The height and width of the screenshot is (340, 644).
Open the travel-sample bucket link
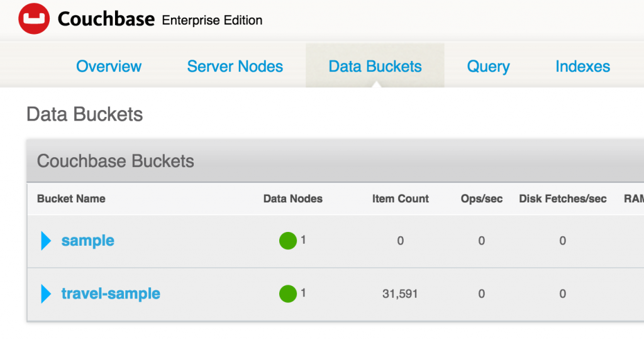[111, 293]
